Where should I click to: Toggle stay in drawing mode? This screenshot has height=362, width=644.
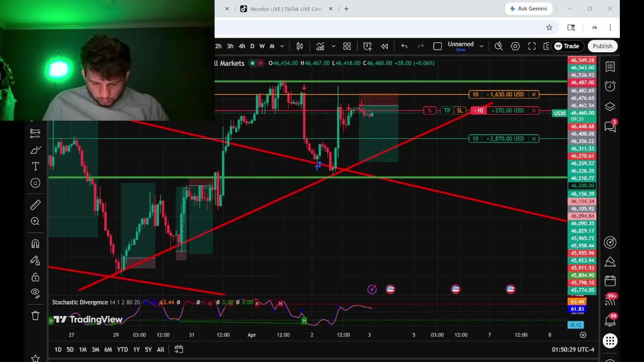coord(35,260)
